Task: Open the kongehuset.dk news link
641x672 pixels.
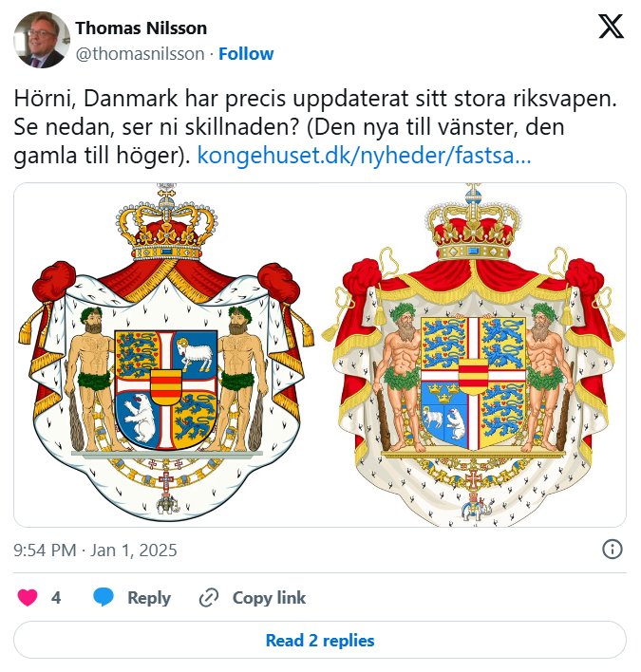Action: (x=364, y=156)
